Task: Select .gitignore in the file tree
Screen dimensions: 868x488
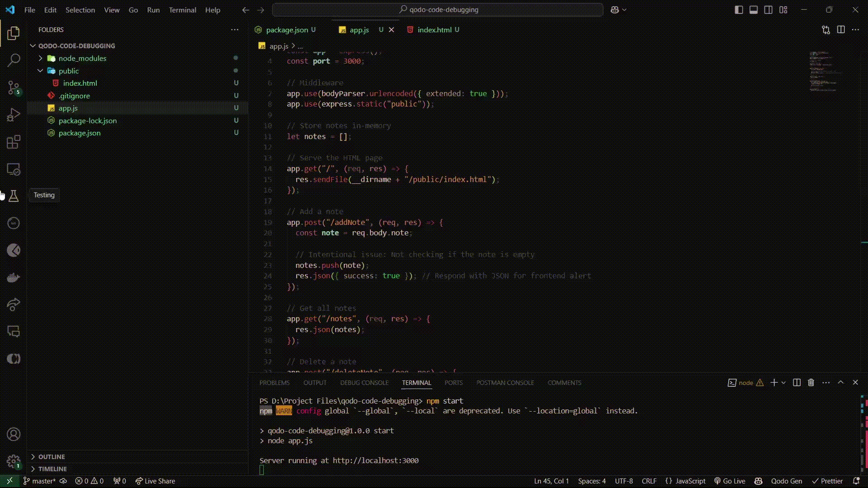Action: coord(74,96)
